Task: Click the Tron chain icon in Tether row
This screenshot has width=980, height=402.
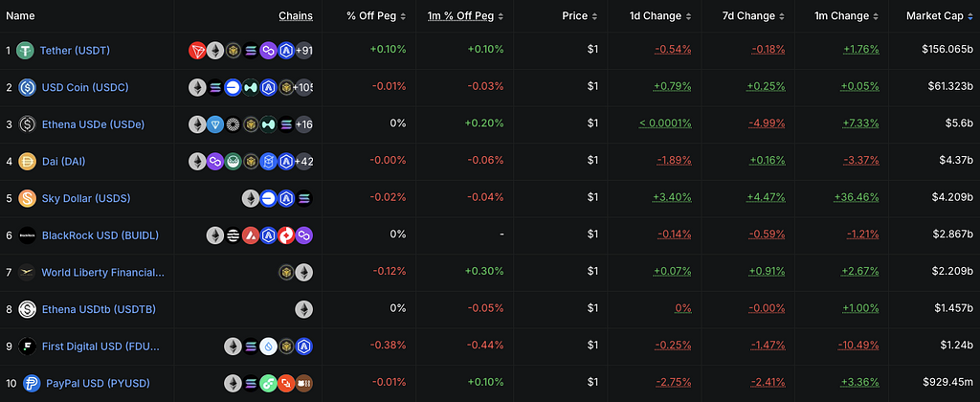Action: [197, 50]
